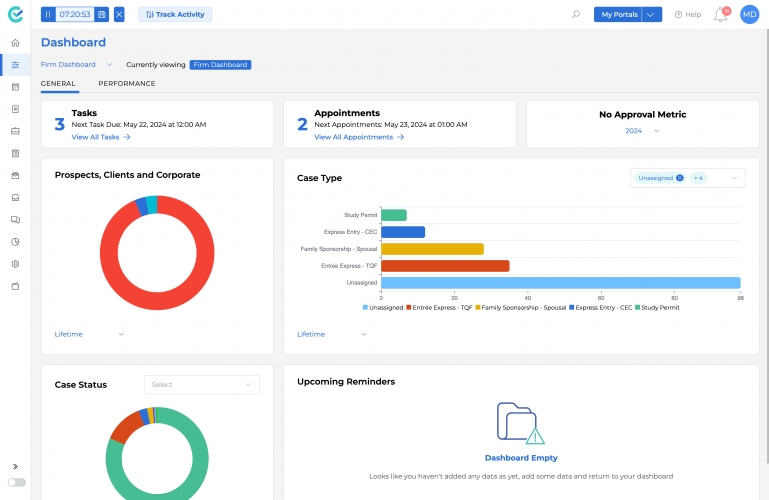The image size is (769, 500).
Task: Switch to the PERFORMANCE tab
Action: coord(127,83)
